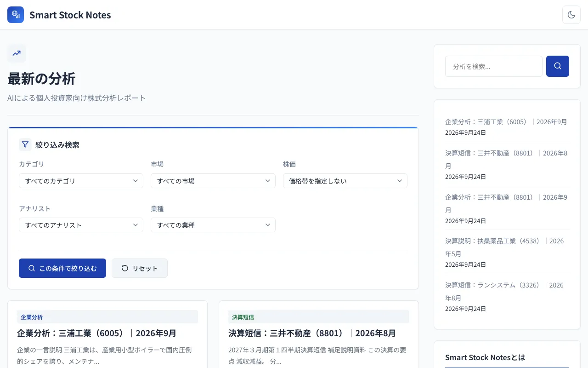Click the funnel filter icon beside 絞り込み検索
This screenshot has width=588, height=368.
[x=25, y=144]
